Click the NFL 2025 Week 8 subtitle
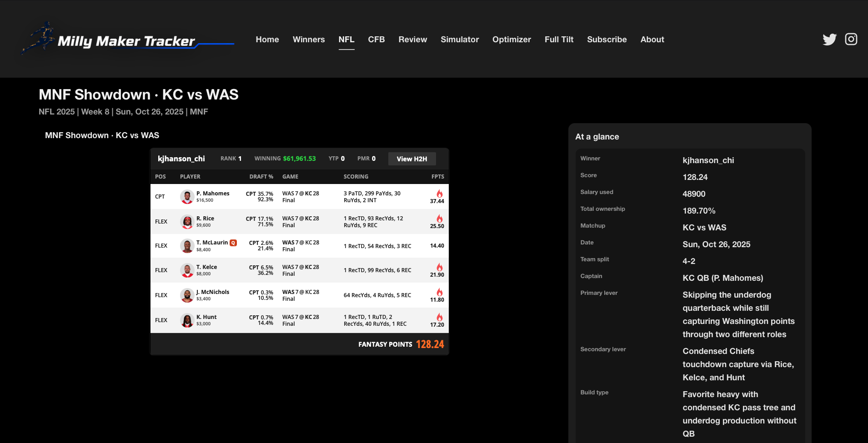868x443 pixels. click(x=123, y=112)
